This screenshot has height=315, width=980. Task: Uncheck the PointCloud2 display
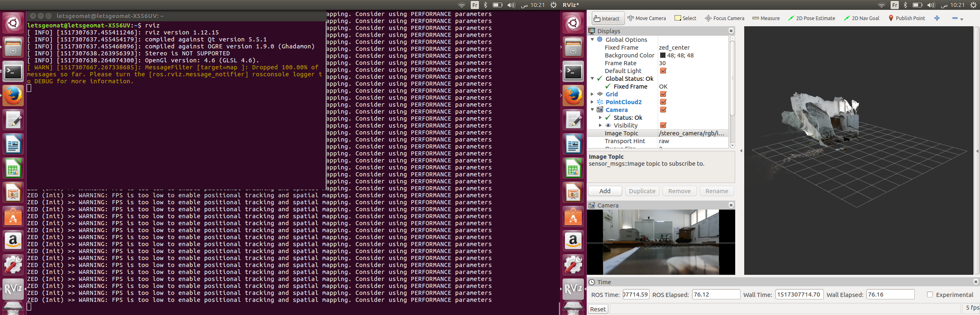pyautogui.click(x=663, y=102)
